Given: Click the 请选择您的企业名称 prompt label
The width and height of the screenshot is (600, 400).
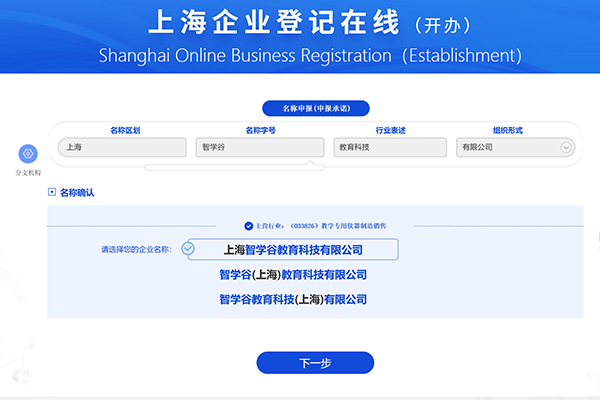Looking at the screenshot, I should (x=135, y=249).
